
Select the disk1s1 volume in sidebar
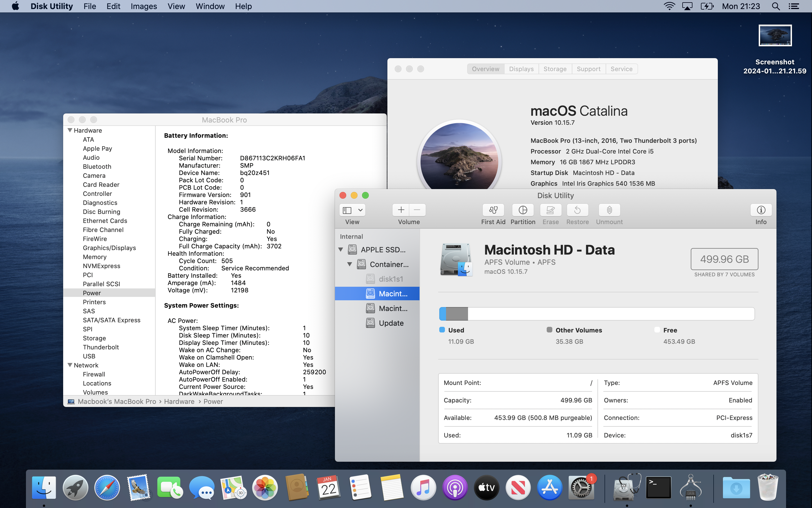click(377, 279)
